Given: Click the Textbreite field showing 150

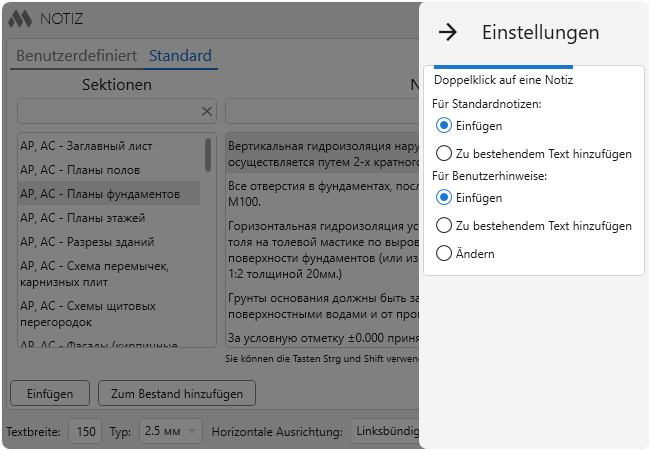Looking at the screenshot, I should 86,432.
